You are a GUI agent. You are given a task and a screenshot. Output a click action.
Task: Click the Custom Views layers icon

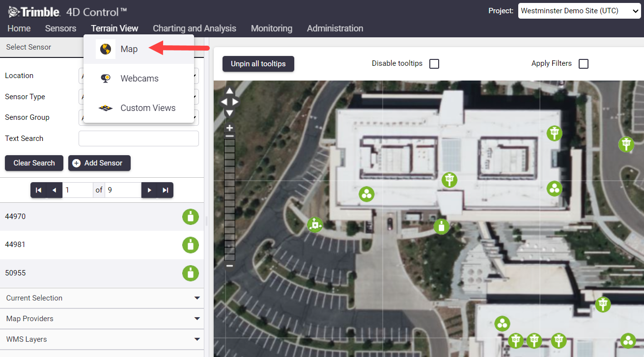[x=105, y=108]
